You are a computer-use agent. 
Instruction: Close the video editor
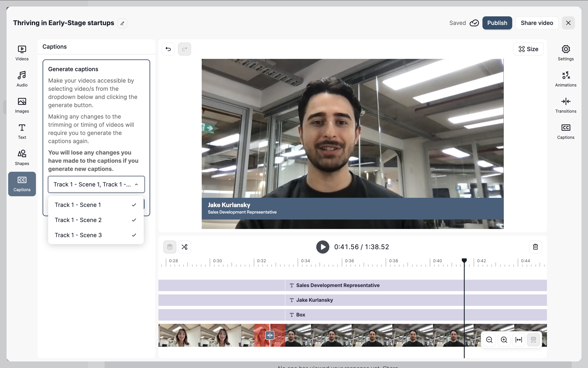click(568, 23)
